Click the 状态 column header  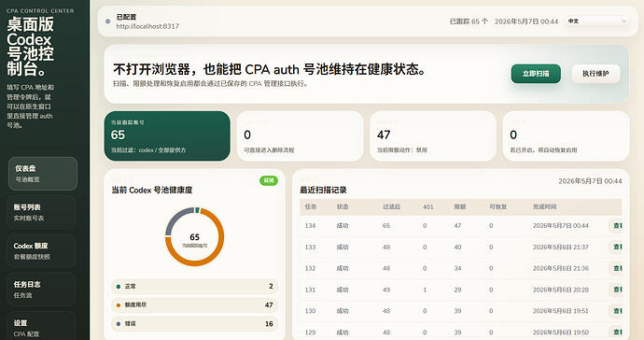click(343, 206)
